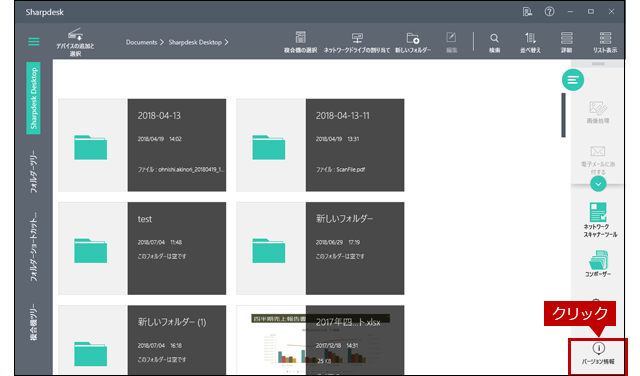
Task: Switch to フォルダーショートカット side tab
Action: point(33,246)
